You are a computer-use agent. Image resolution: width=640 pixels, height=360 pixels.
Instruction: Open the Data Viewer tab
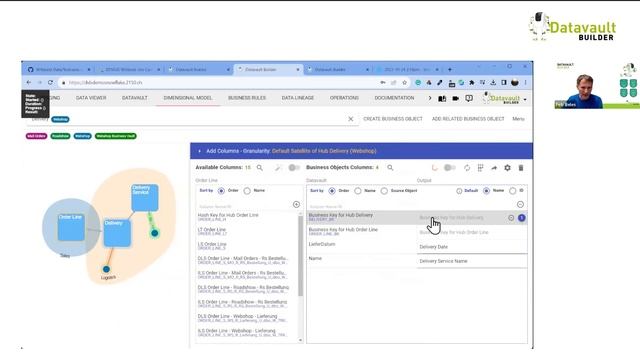(x=91, y=98)
